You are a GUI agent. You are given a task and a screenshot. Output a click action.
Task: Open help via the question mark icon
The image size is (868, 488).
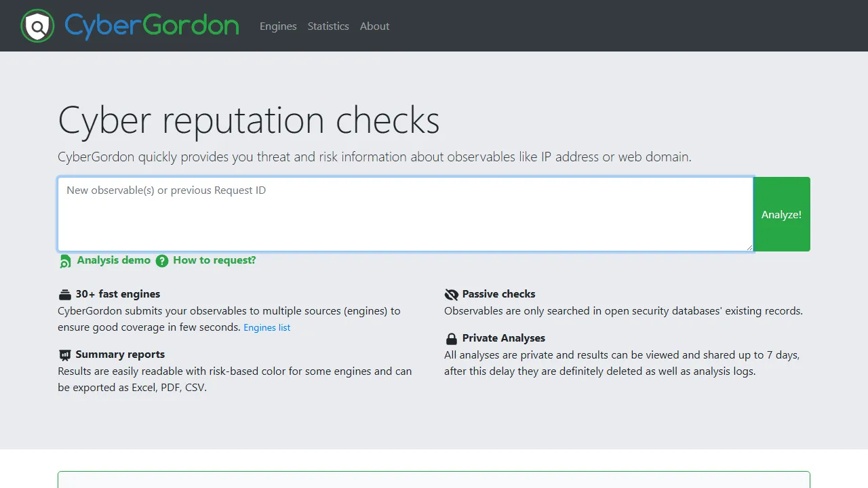[162, 260]
